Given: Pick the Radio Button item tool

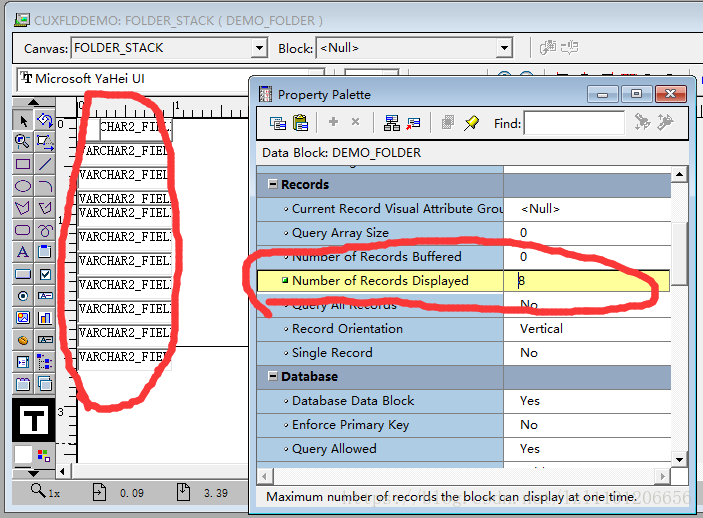Looking at the screenshot, I should pyautogui.click(x=23, y=296).
